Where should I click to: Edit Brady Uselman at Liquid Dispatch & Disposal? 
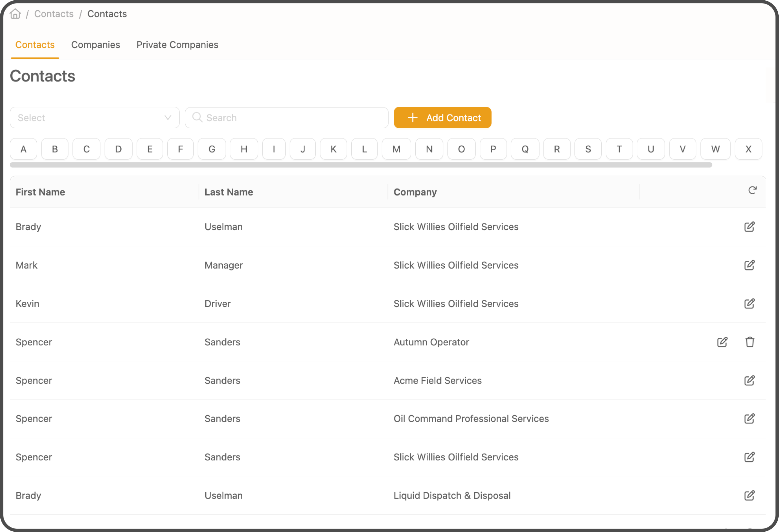[x=750, y=495]
